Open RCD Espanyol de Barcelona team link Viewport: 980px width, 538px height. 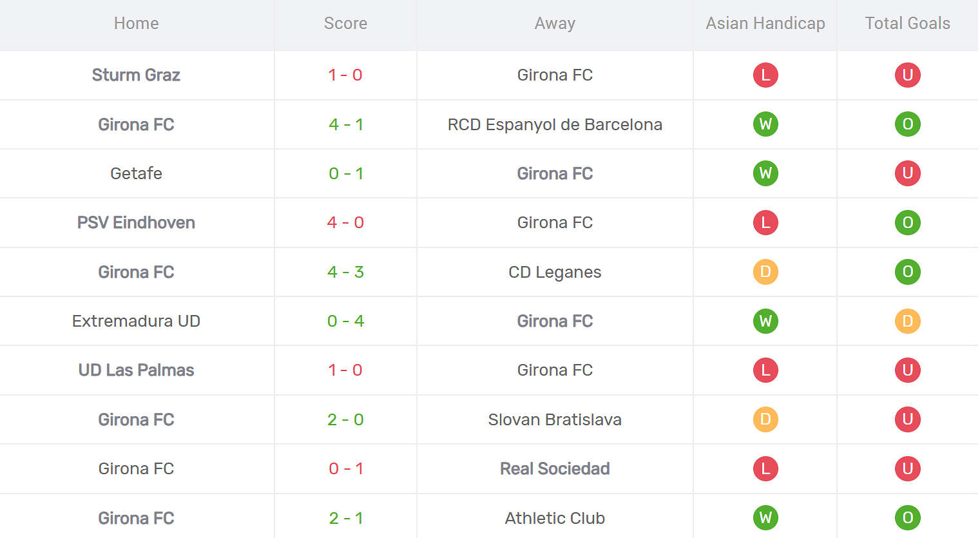[x=555, y=124]
